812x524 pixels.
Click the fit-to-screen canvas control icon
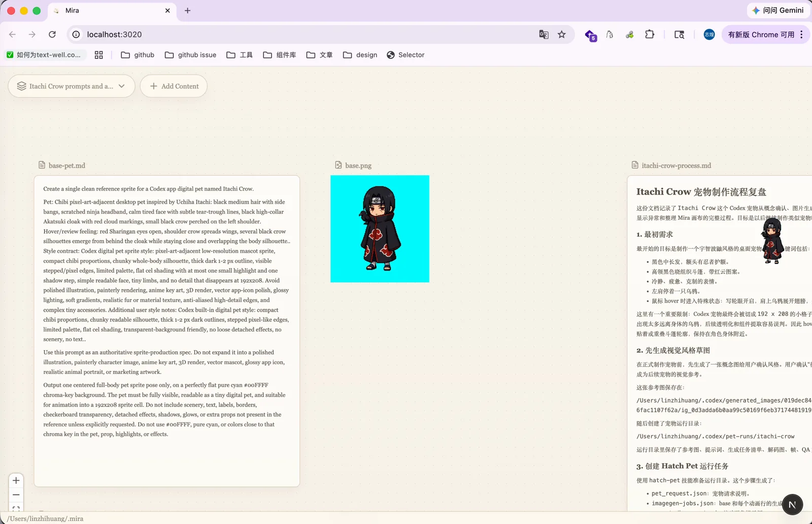point(16,508)
